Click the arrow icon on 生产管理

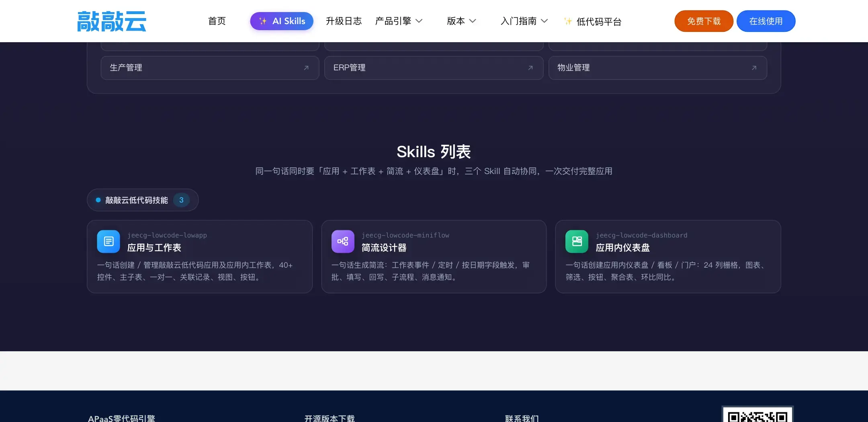pos(306,68)
